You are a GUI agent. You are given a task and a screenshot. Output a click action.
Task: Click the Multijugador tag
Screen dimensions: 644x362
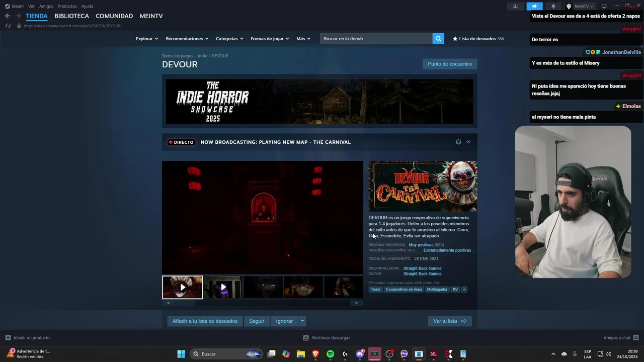click(x=437, y=290)
